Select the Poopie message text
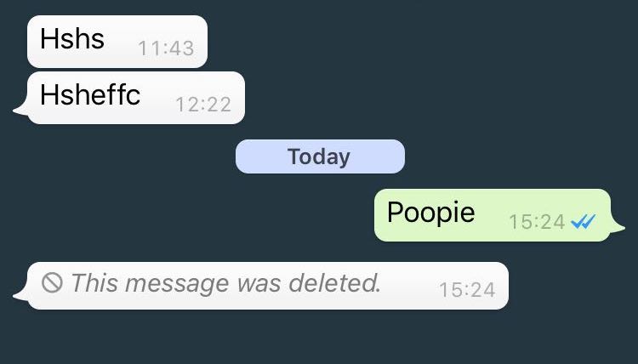Viewport: 638px width, 364px height. click(431, 213)
